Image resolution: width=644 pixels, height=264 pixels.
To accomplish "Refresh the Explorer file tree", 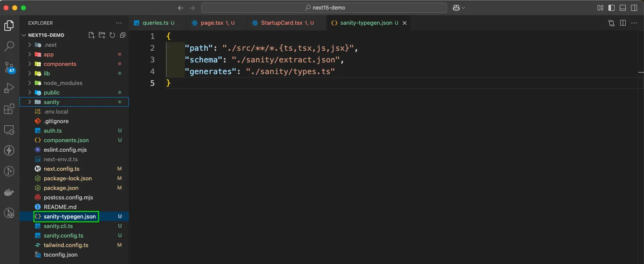I will point(112,35).
